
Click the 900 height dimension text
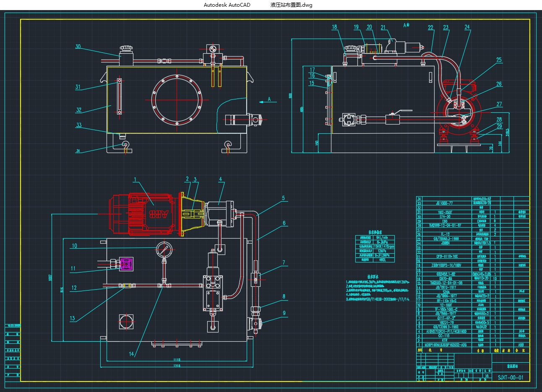coord(290,96)
